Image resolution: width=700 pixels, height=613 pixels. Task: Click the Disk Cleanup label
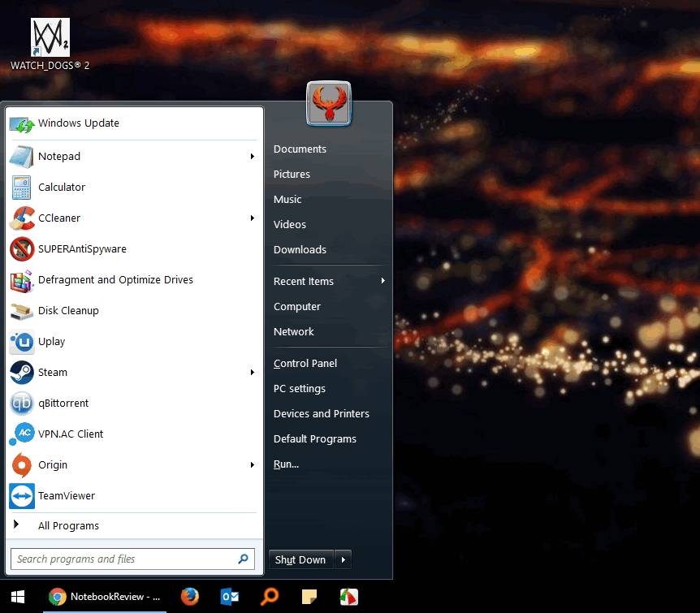click(68, 311)
